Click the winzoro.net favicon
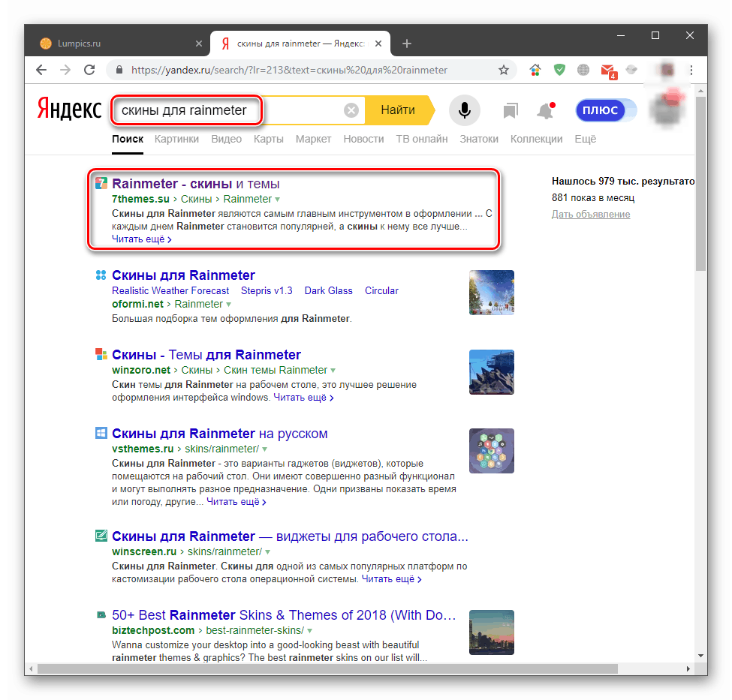The image size is (732, 700). (x=101, y=354)
